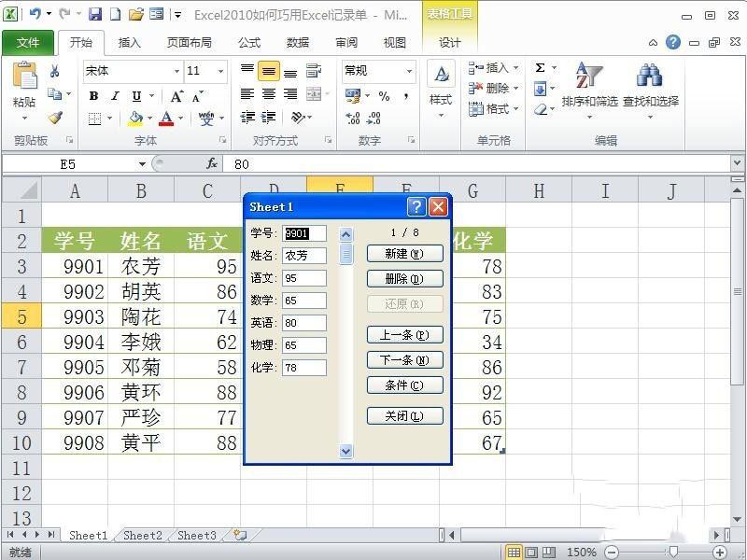Toggle bold formatting

pyautogui.click(x=92, y=93)
